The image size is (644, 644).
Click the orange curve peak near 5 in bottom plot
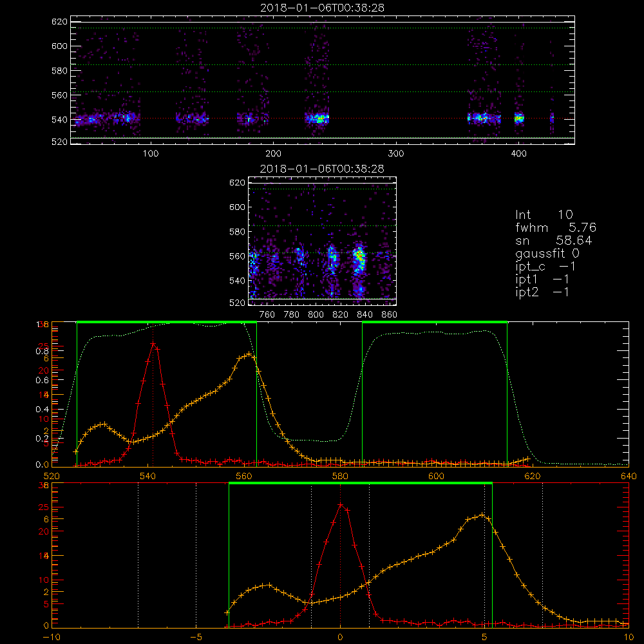click(x=482, y=515)
